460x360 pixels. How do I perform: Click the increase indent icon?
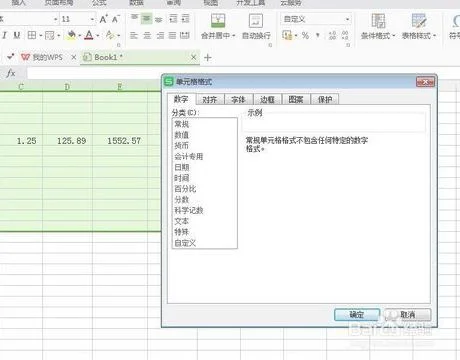(185, 18)
